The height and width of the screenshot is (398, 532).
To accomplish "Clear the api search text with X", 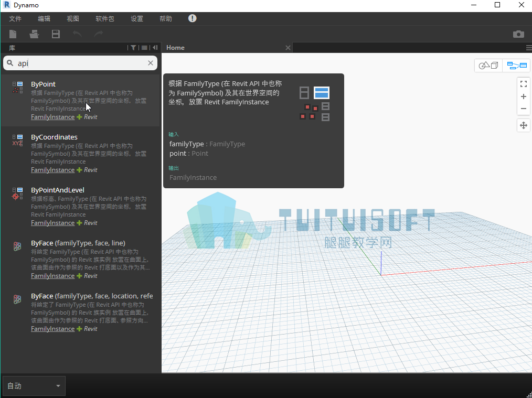I will (x=151, y=63).
